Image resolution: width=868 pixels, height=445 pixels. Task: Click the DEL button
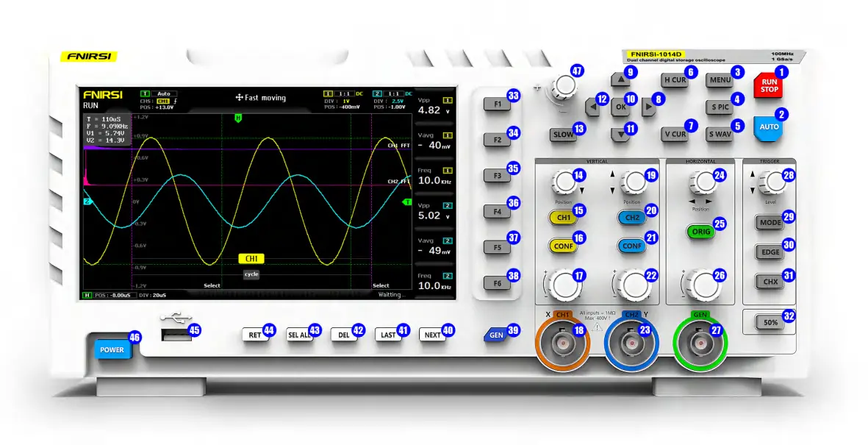(344, 335)
